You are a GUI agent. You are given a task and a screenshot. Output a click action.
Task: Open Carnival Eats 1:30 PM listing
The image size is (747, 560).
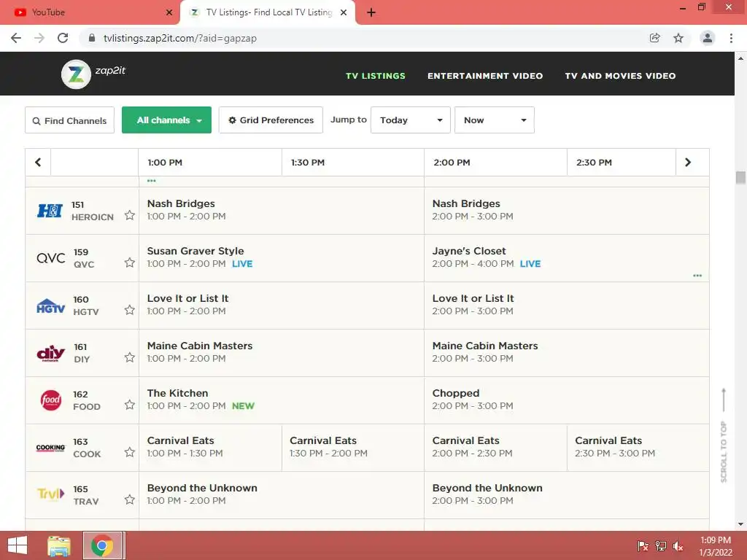click(353, 448)
